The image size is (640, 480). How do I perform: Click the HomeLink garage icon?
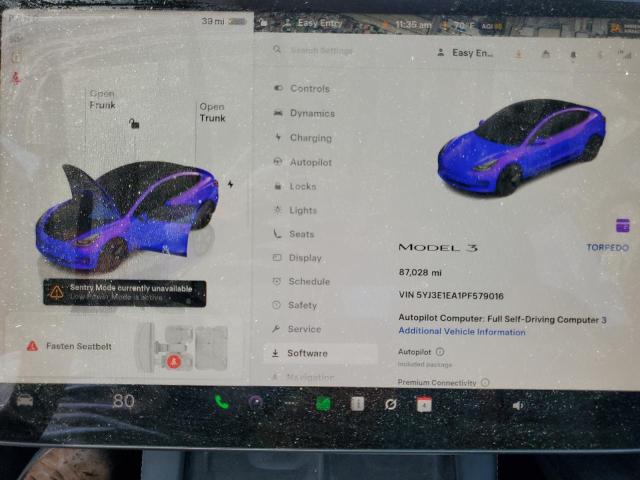point(546,54)
